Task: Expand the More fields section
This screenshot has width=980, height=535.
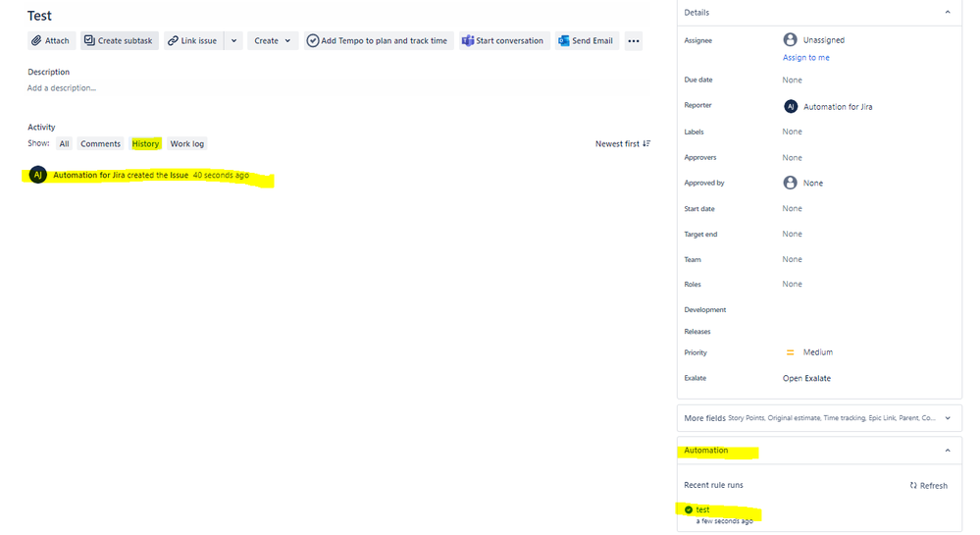Action: pos(819,418)
